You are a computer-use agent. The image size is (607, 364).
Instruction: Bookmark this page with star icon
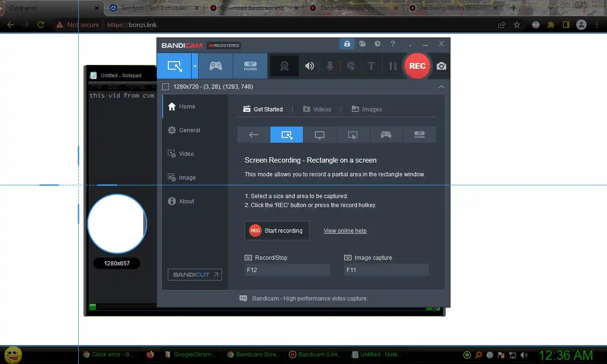pyautogui.click(x=517, y=25)
